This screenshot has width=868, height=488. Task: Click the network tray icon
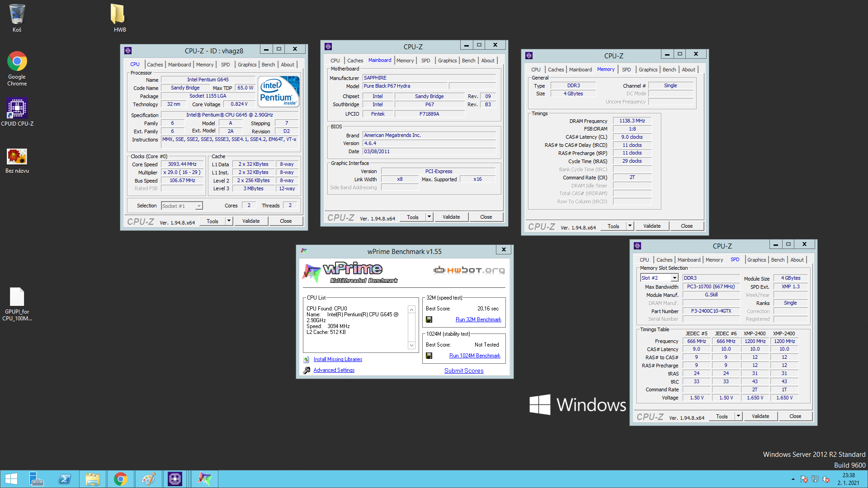tap(815, 479)
